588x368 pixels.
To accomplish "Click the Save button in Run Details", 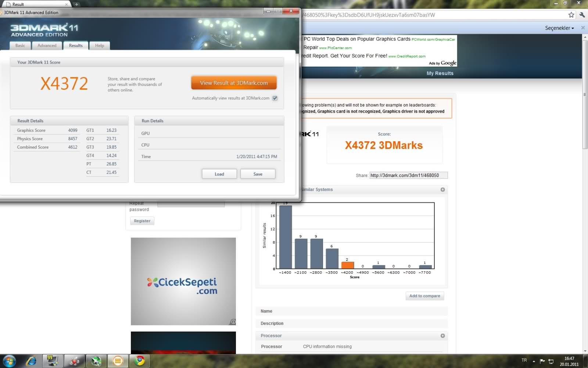I will tap(258, 174).
